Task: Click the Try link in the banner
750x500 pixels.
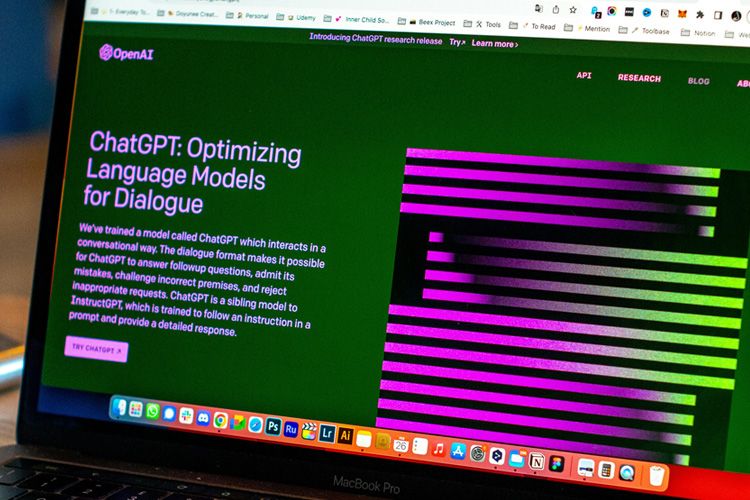Action: click(457, 42)
